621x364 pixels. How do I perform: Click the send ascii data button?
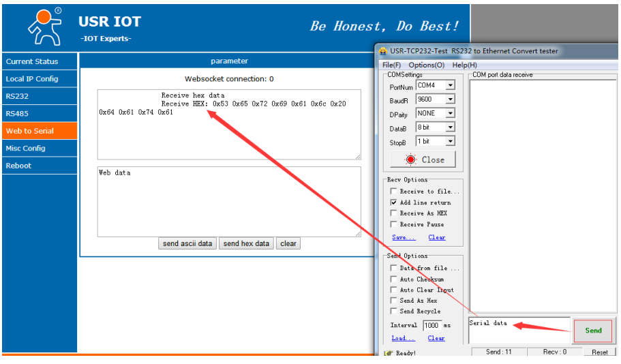(x=187, y=243)
